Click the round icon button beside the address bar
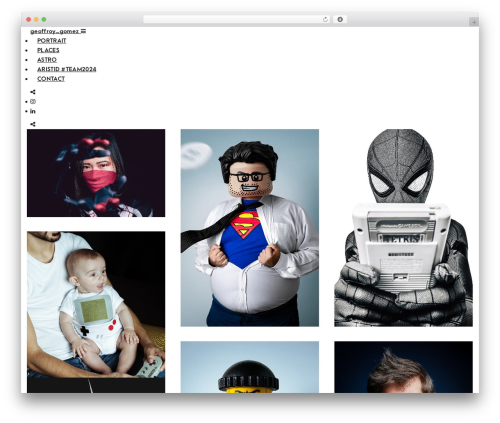This screenshot has height=423, width=500. click(x=340, y=20)
